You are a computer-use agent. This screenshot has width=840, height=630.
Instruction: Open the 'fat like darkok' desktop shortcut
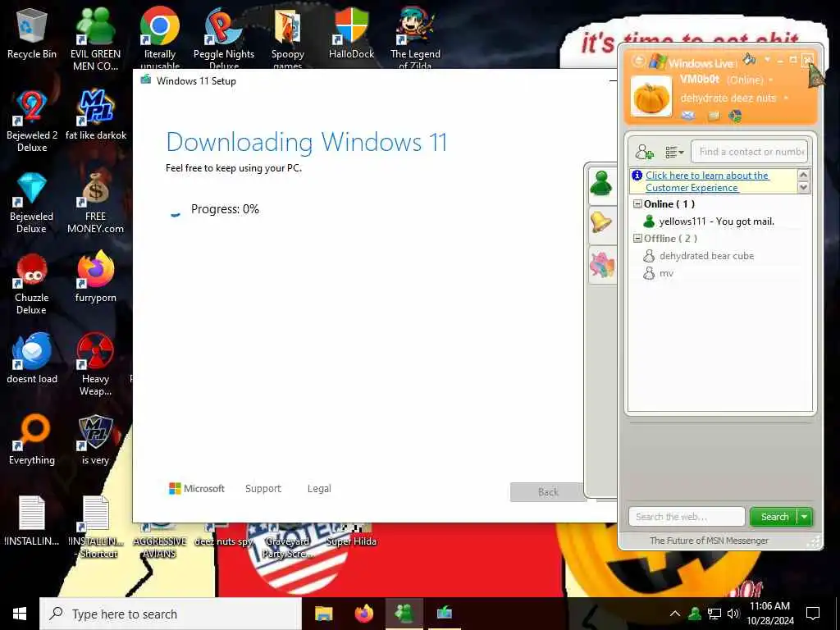coord(95,115)
